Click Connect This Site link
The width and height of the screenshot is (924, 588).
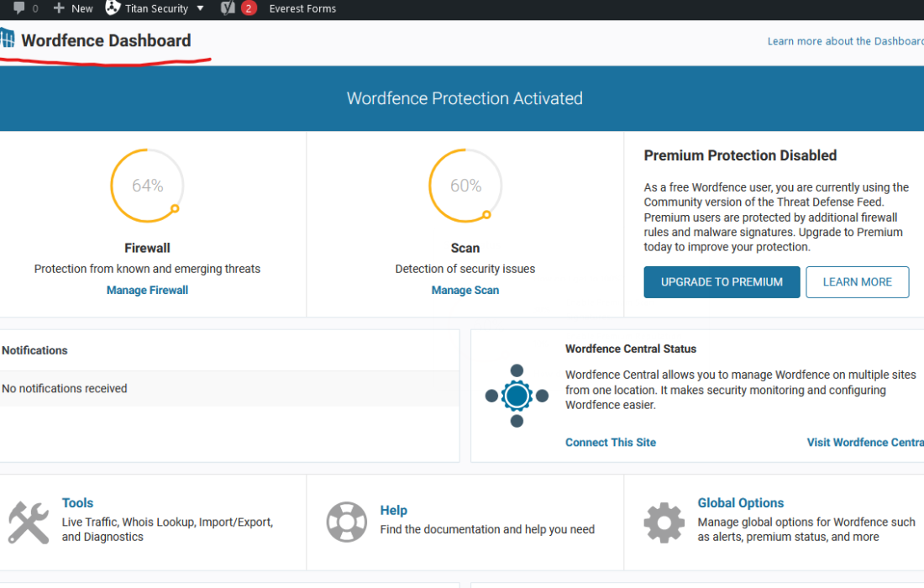click(611, 443)
